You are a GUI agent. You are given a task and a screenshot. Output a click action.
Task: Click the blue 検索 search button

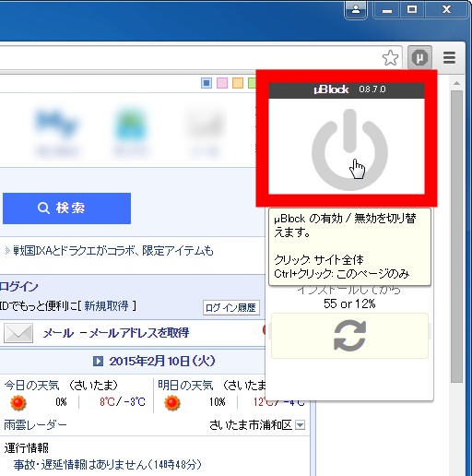point(66,208)
